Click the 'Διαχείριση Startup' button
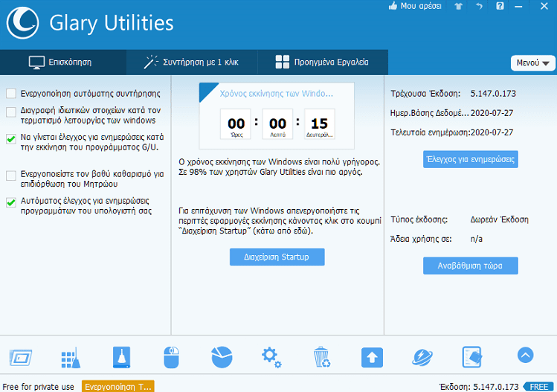557x392 pixels. click(x=277, y=257)
